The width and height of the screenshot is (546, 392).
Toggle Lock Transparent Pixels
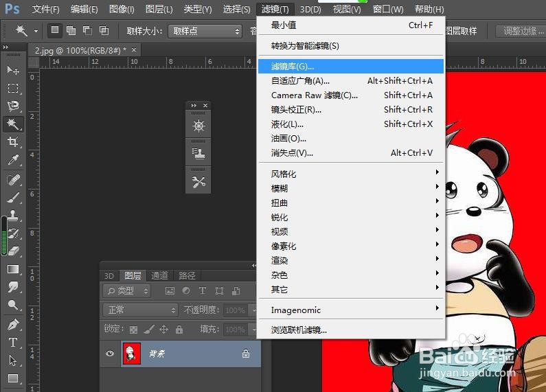coord(133,330)
